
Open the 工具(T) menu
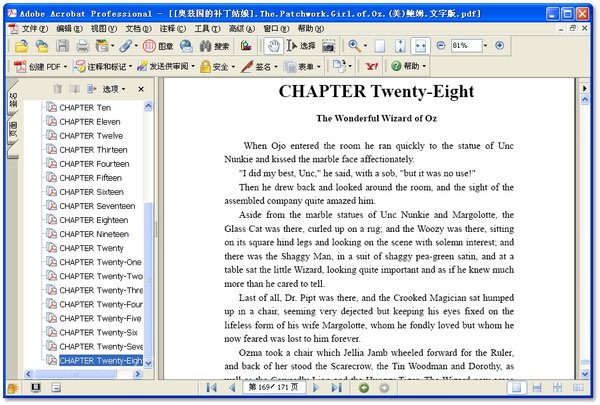[207, 29]
